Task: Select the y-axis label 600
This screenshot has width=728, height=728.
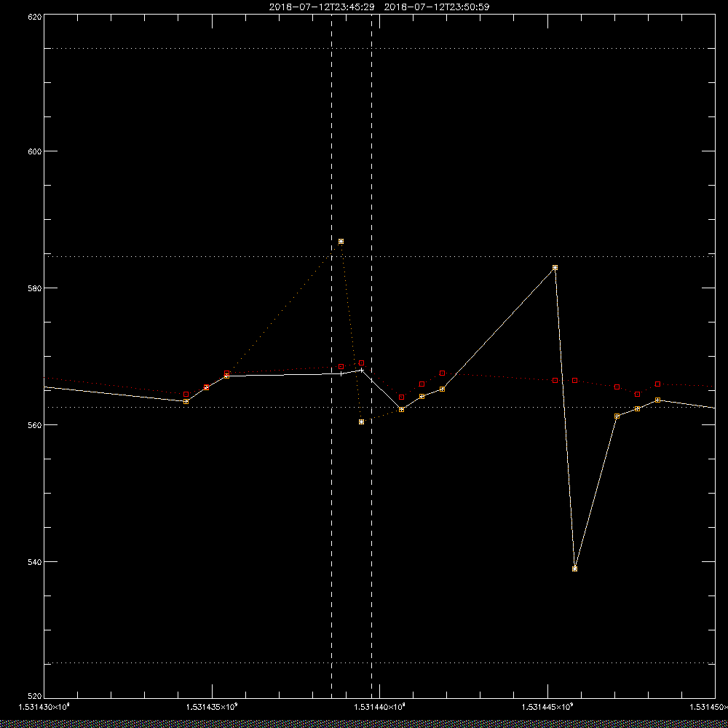Action: coord(35,151)
